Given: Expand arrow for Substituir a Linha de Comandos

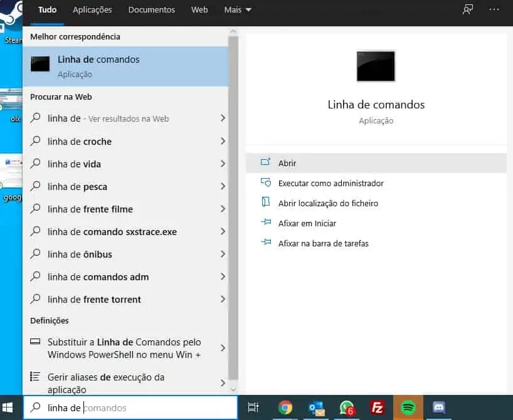Looking at the screenshot, I should click(223, 348).
